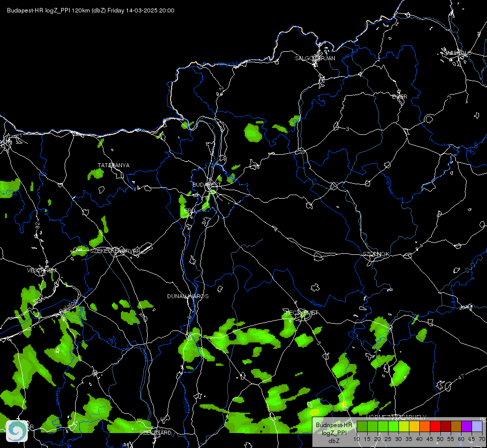The image size is (487, 448).
Task: Click the ERD town label
Action: (190, 211)
